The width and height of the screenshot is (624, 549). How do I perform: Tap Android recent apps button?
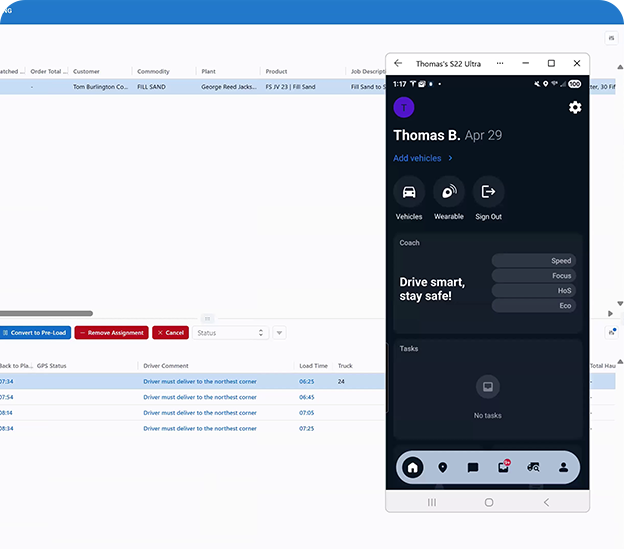click(432, 502)
